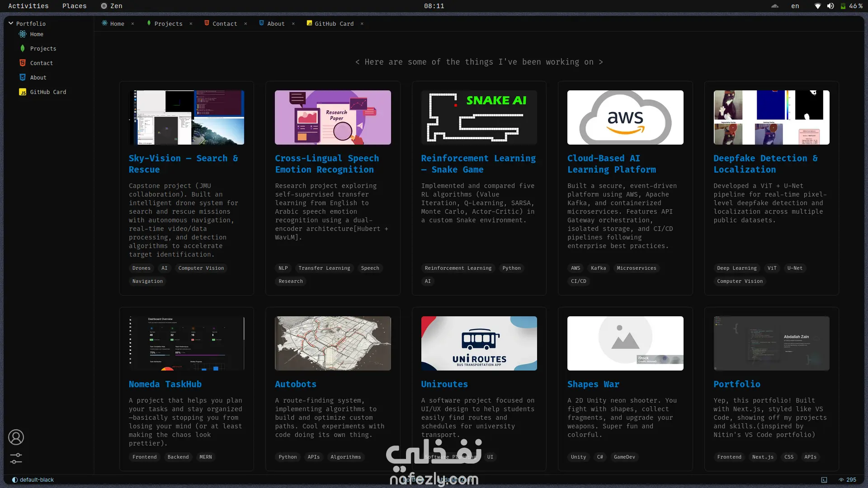The image size is (868, 488).
Task: Open the Activities overview
Action: (28, 6)
